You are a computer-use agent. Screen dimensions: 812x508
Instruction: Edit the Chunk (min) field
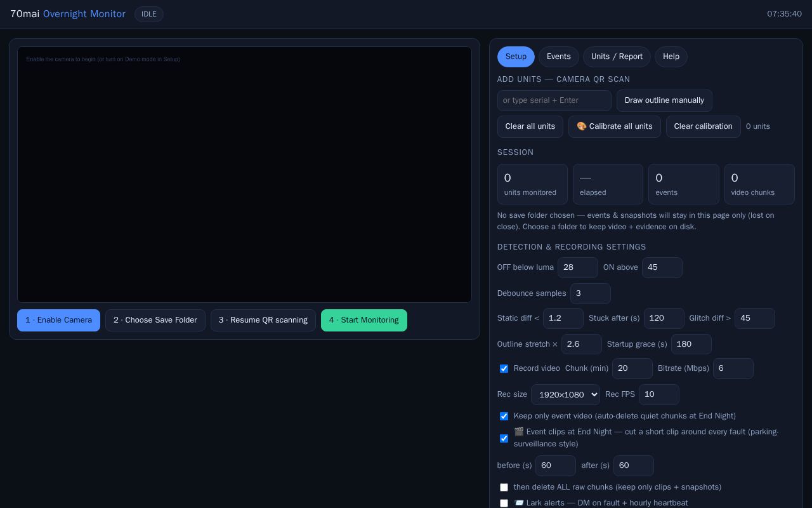click(632, 368)
